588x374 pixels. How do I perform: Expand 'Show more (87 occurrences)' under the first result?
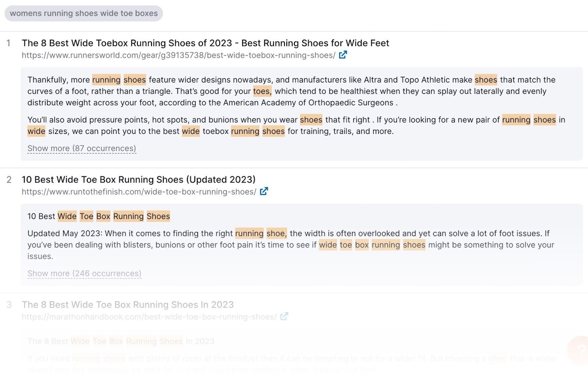81,148
